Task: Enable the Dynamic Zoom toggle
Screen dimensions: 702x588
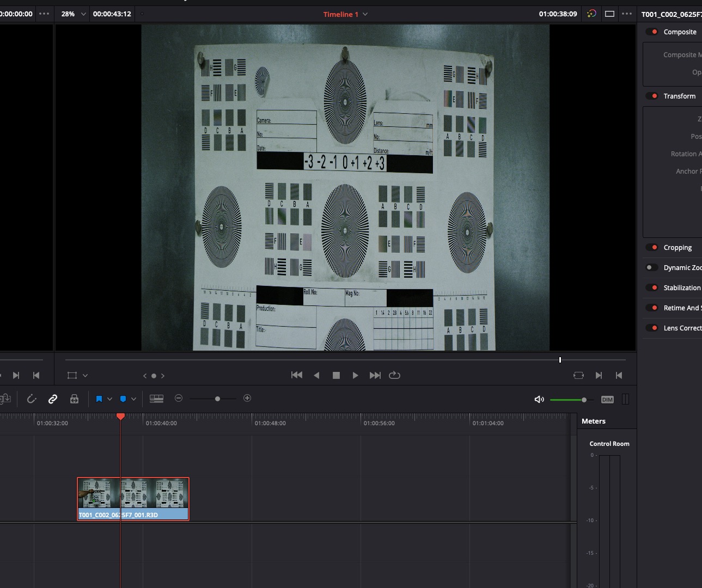Action: [x=652, y=268]
